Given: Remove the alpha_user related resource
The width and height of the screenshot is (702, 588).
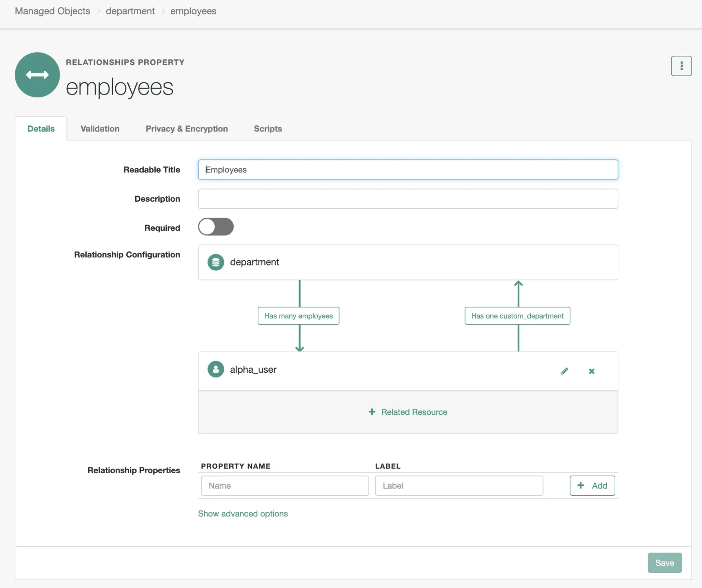Looking at the screenshot, I should (591, 371).
